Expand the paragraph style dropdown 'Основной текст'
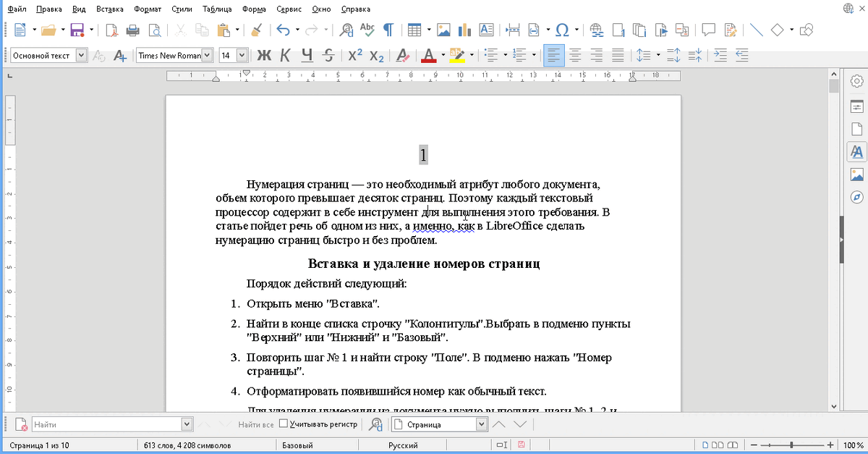The width and height of the screenshot is (868, 454). point(81,55)
